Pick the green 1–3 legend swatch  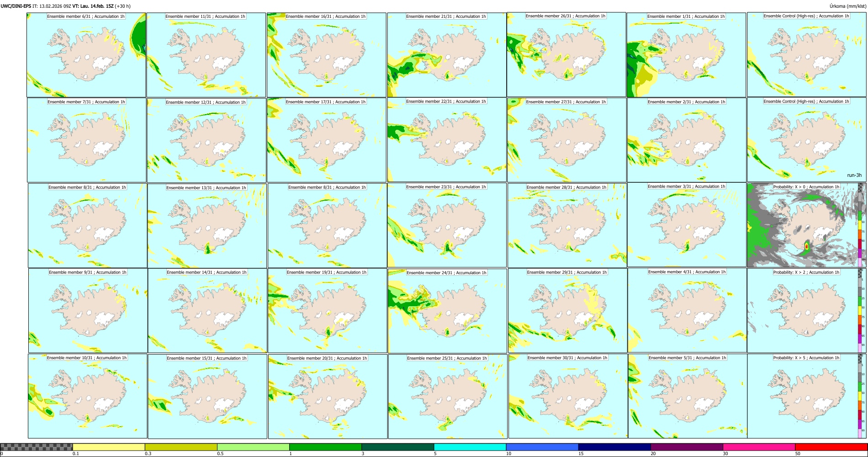[325, 447]
